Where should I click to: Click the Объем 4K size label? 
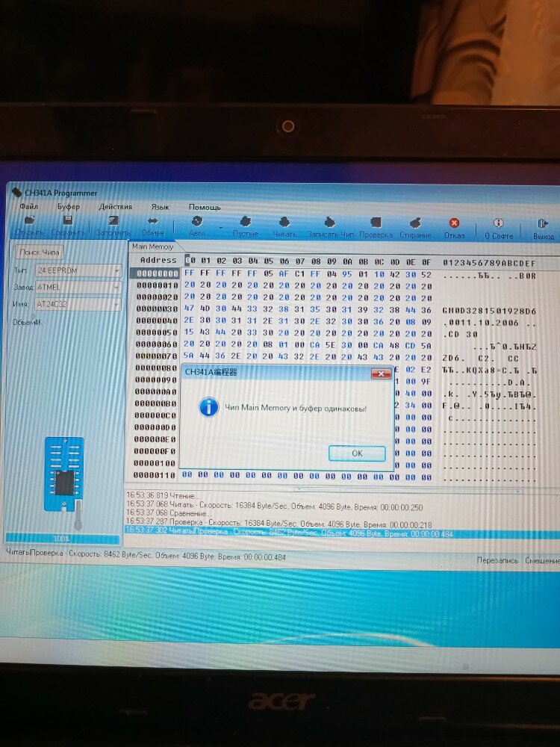tap(27, 323)
